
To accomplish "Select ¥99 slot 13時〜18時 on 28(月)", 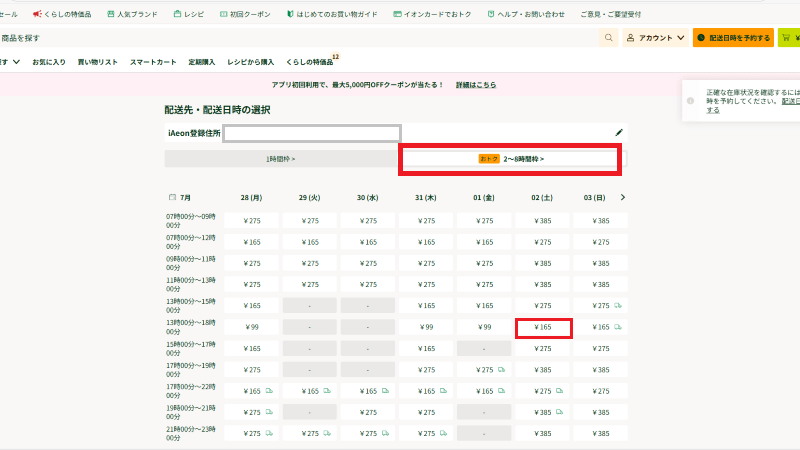I will [252, 327].
